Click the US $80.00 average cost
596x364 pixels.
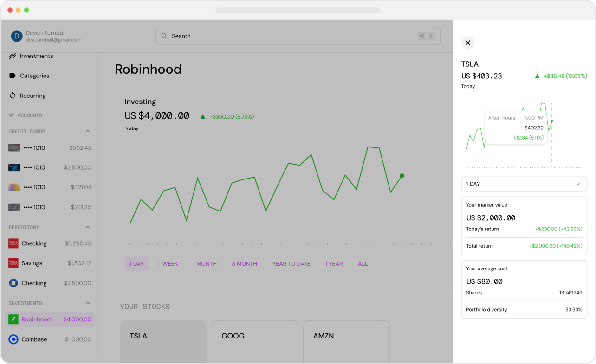tap(485, 281)
